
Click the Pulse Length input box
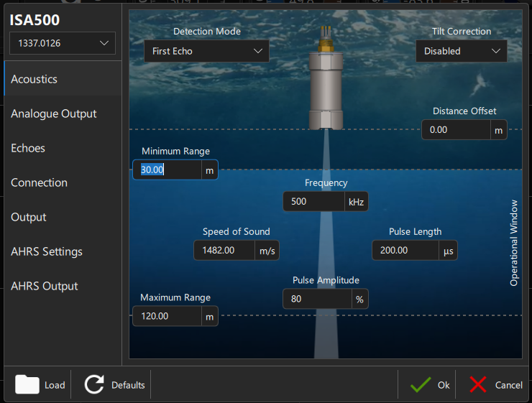coord(405,250)
